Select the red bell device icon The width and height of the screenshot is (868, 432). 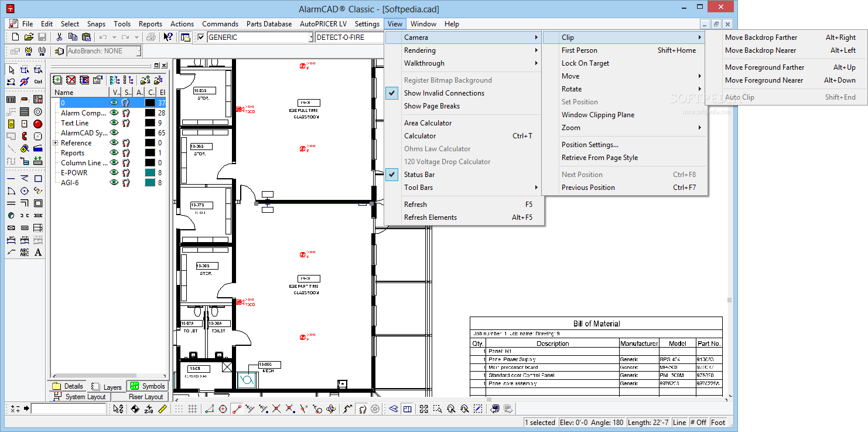[38, 124]
